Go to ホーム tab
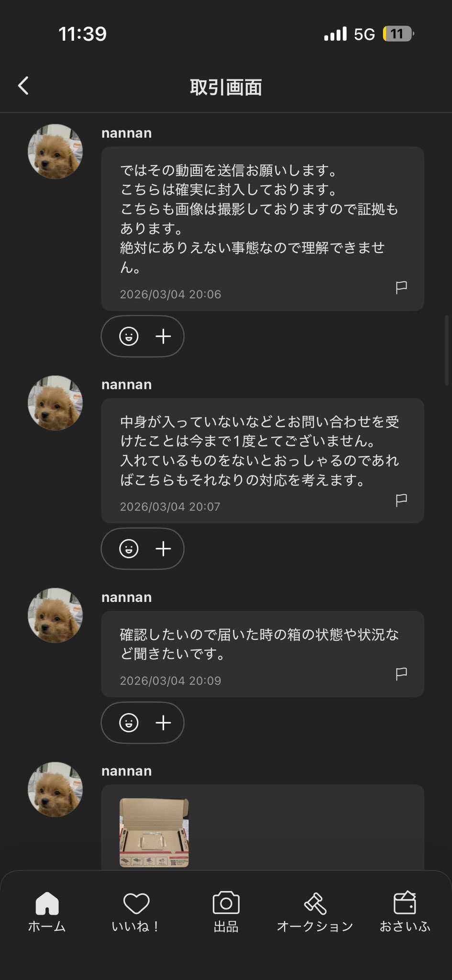The height and width of the screenshot is (980, 452). tap(47, 912)
